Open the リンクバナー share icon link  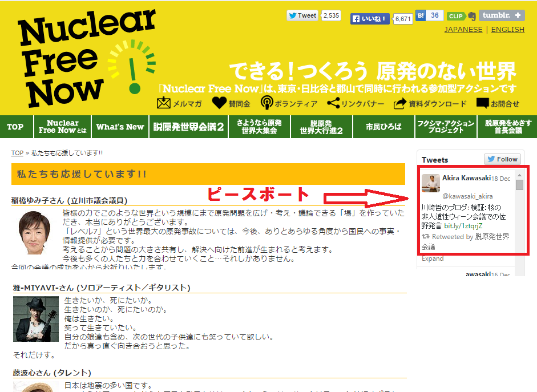[x=356, y=103]
